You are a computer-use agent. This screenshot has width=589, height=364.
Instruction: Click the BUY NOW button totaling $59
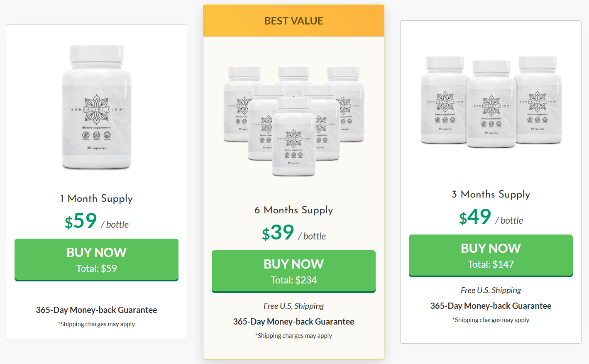click(96, 259)
